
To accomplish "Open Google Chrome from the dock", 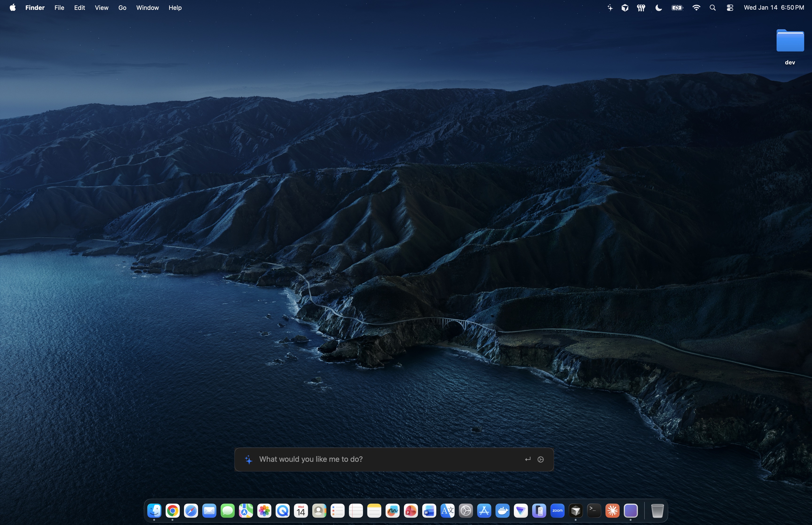I will [x=172, y=511].
